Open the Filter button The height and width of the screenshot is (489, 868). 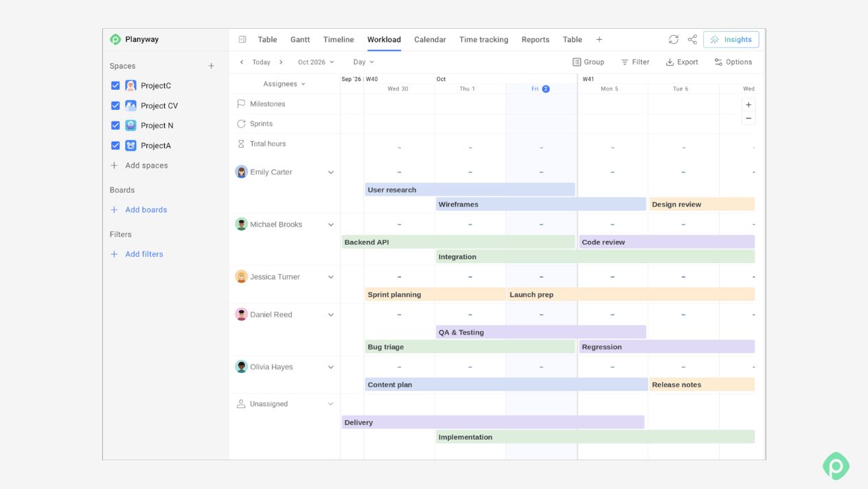635,62
